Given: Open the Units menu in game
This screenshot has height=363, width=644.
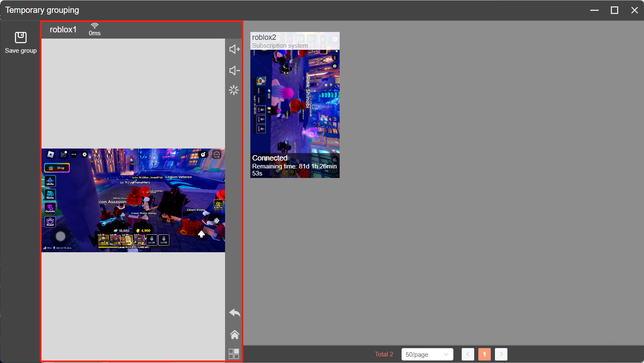Looking at the screenshot, I should [x=50, y=181].
